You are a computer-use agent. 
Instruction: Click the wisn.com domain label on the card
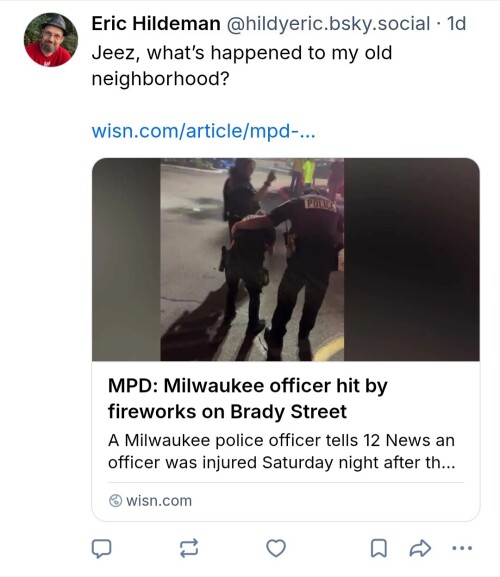pos(159,501)
